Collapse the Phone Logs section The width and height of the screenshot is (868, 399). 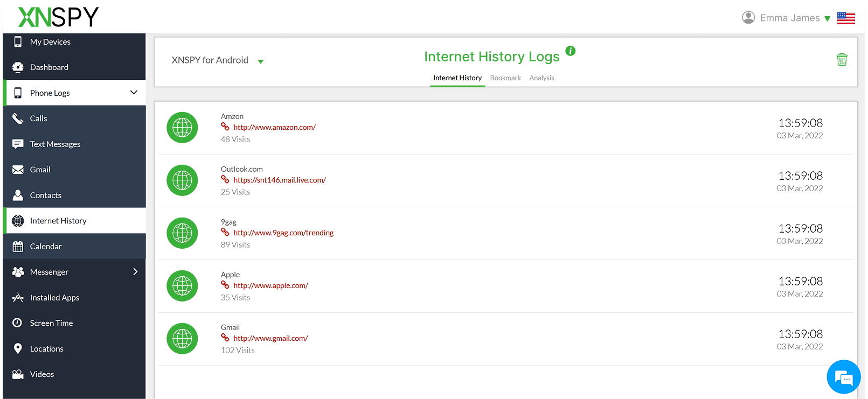(x=134, y=93)
